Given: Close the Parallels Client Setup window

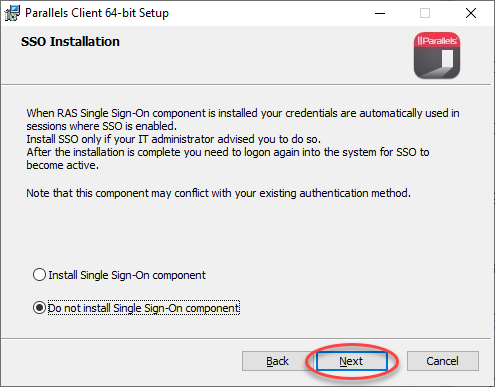Looking at the screenshot, I should 471,13.
